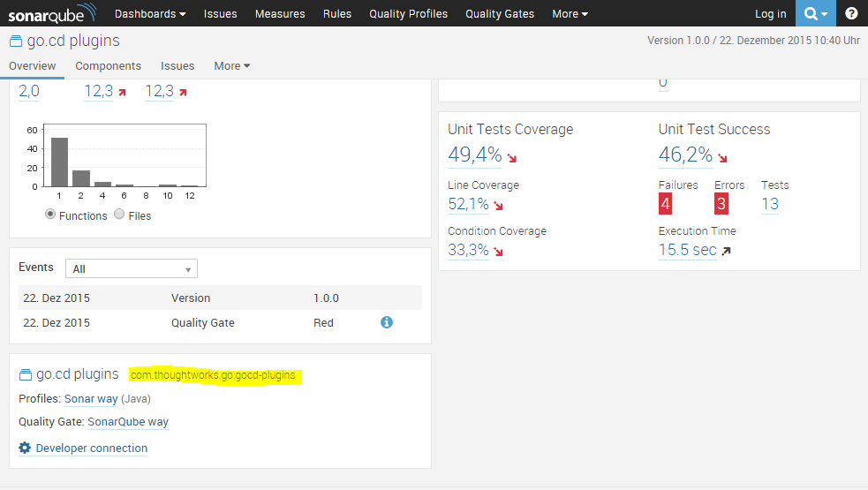
Task: Open the 15.5 sec execution time value
Action: [x=688, y=250]
